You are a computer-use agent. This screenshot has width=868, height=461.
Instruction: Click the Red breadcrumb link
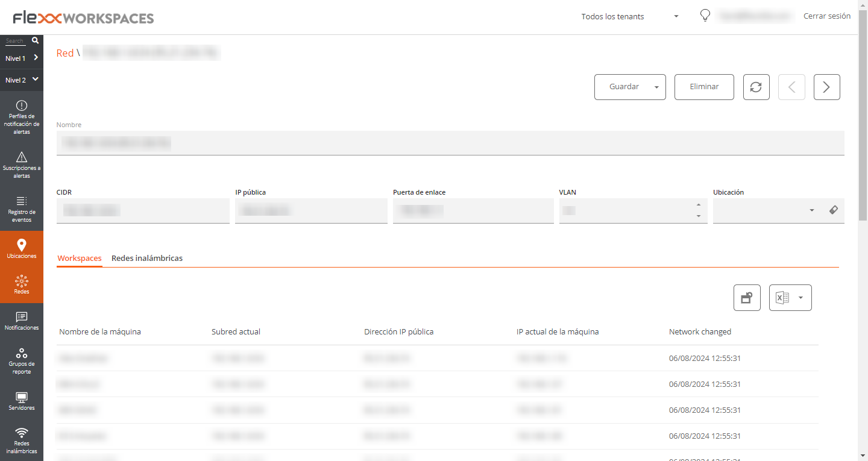point(64,53)
